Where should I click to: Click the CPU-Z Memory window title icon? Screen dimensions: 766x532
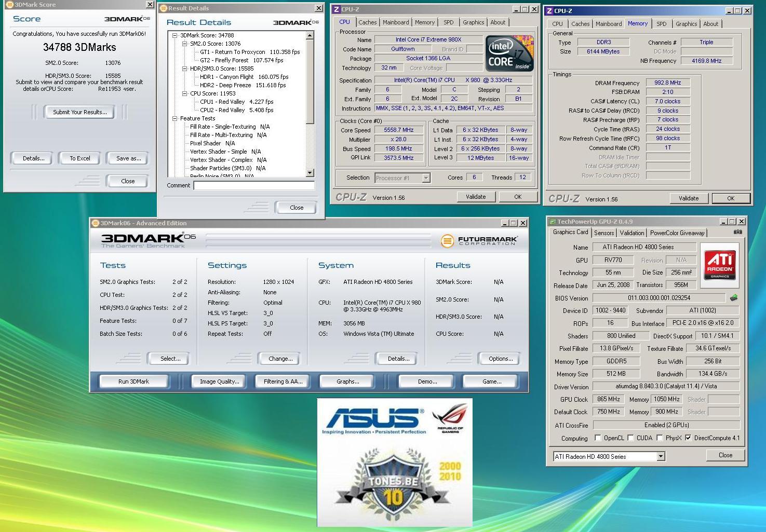point(549,10)
